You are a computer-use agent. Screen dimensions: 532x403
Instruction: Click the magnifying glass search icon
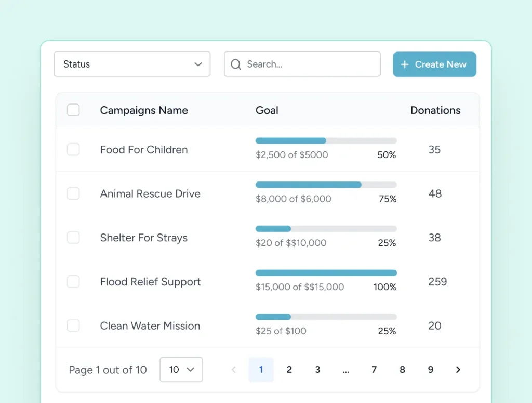click(x=236, y=64)
